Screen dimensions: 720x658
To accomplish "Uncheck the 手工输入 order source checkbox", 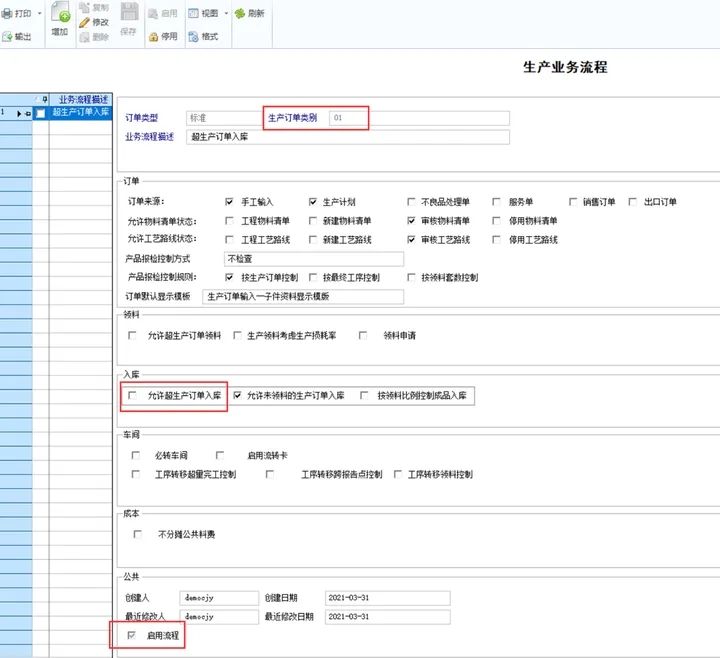I will click(230, 202).
